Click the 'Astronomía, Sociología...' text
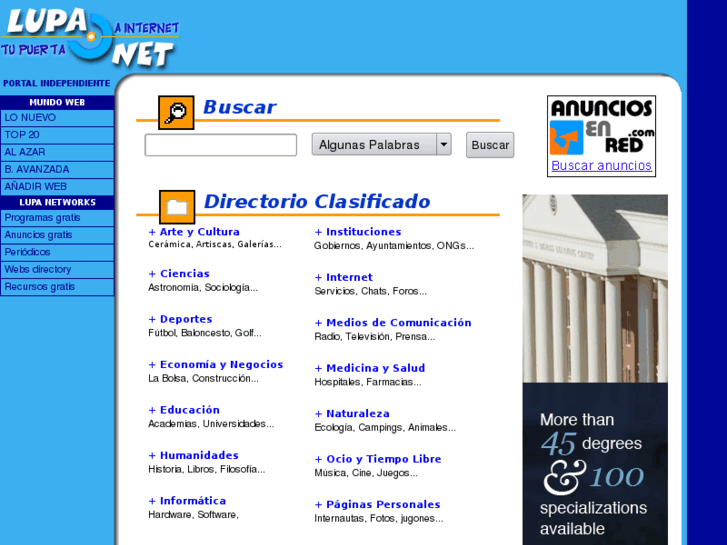The image size is (727, 545). click(x=203, y=288)
